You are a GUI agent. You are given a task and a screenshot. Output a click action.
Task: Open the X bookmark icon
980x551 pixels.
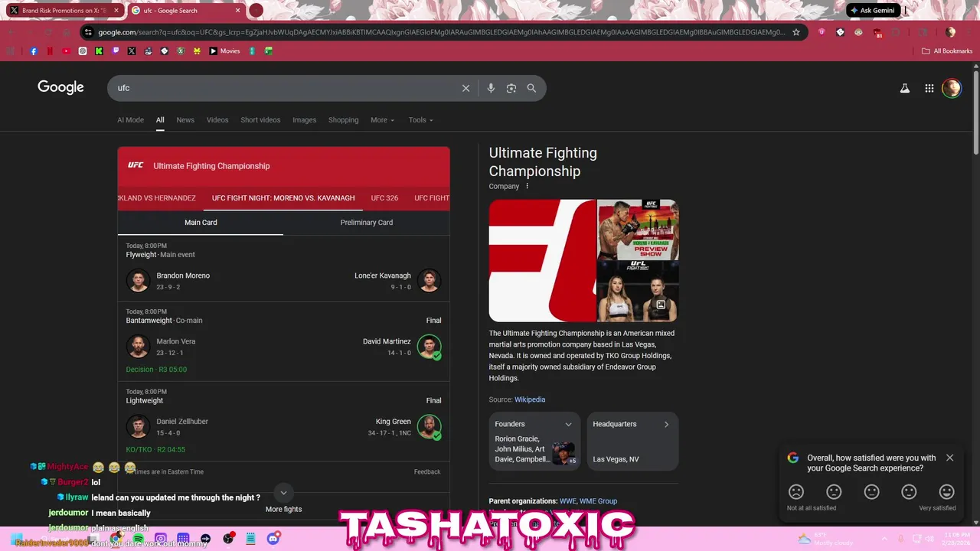click(x=132, y=51)
